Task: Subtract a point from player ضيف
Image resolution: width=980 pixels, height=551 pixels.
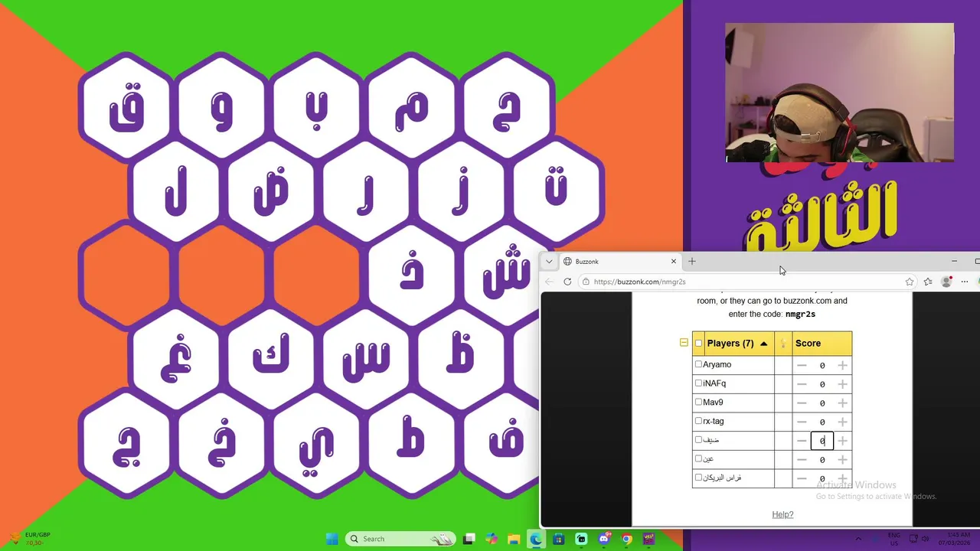Action: (802, 441)
